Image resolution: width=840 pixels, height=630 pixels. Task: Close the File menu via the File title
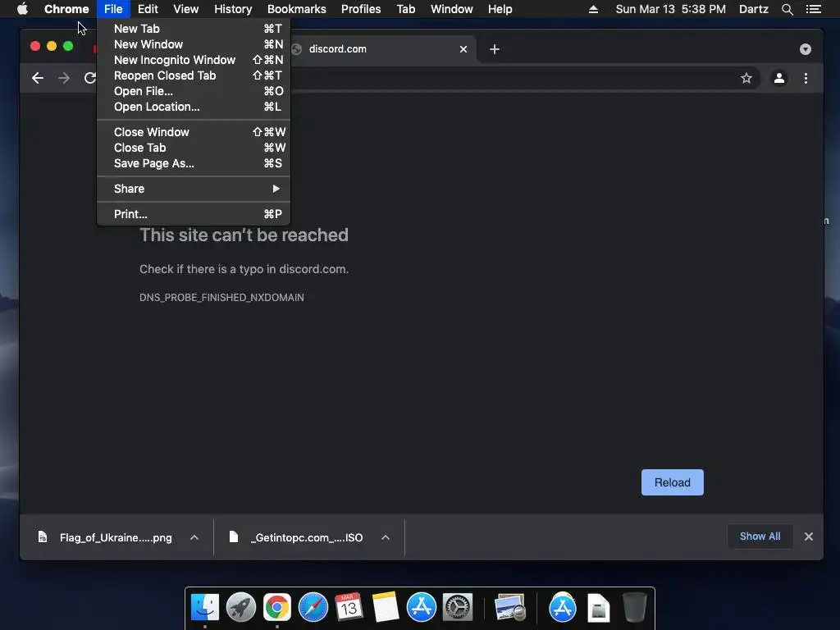click(x=113, y=9)
